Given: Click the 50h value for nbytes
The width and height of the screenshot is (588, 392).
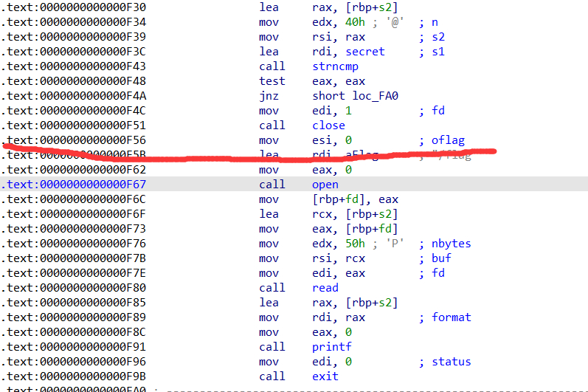Looking at the screenshot, I should pos(355,244).
